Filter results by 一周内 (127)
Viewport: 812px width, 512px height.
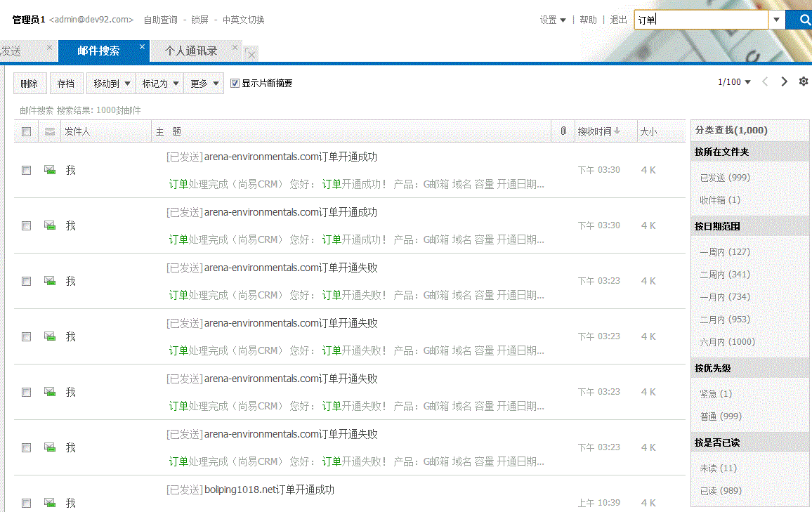click(x=725, y=252)
